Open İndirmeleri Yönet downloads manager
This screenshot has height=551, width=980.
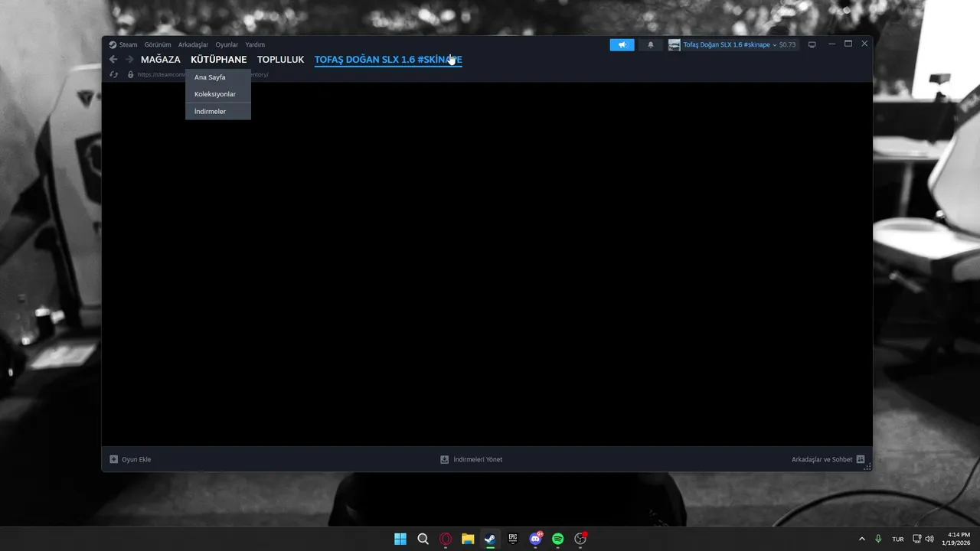(471, 459)
